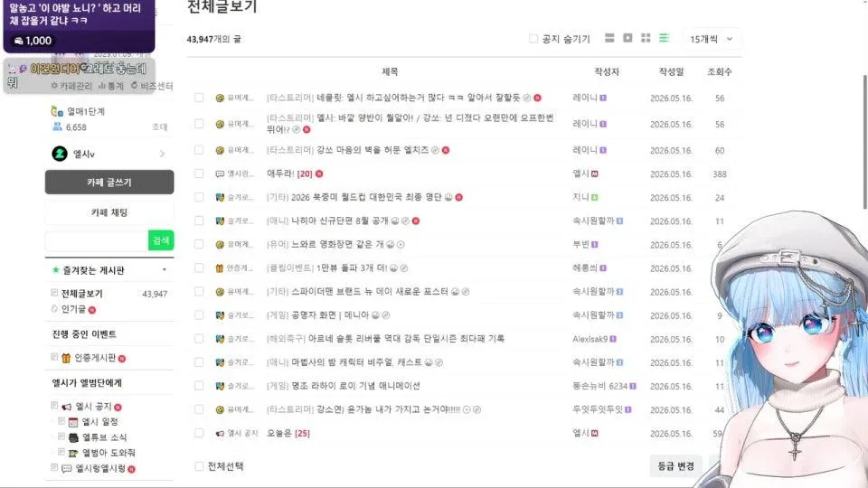
Task: Click level badge next to author 지니
Action: coord(595,197)
